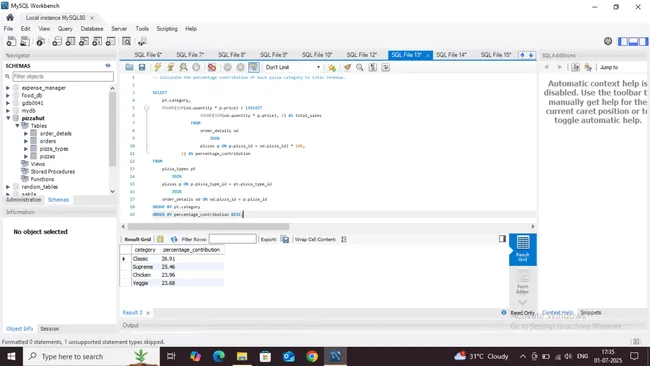Viewport: 650px width, 366px height.
Task: Switch to the Form Editor view
Action: pyautogui.click(x=523, y=281)
